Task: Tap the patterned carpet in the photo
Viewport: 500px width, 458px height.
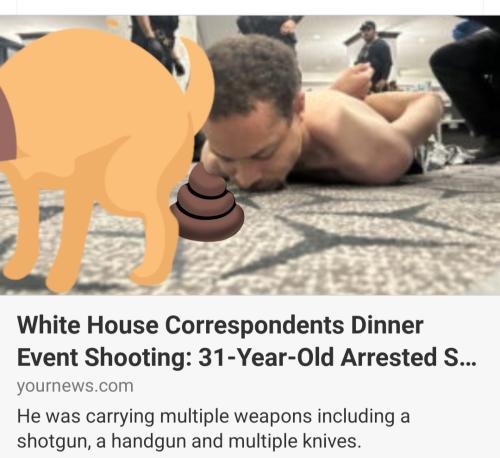Action: (x=350, y=240)
